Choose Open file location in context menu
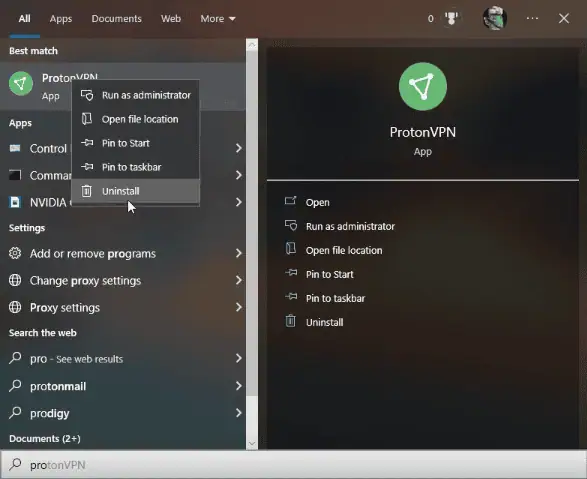The width and height of the screenshot is (587, 479). [x=136, y=119]
